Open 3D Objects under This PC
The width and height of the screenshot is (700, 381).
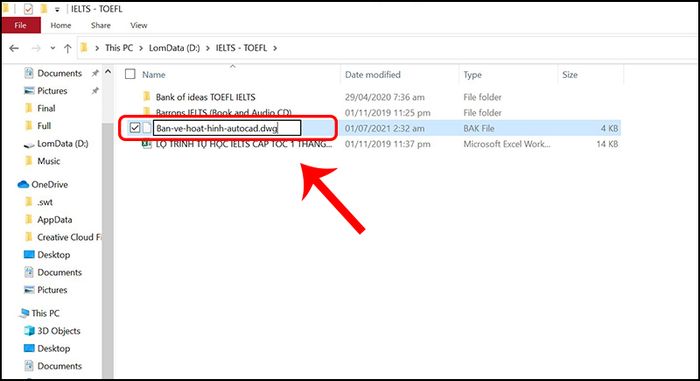tap(58, 331)
